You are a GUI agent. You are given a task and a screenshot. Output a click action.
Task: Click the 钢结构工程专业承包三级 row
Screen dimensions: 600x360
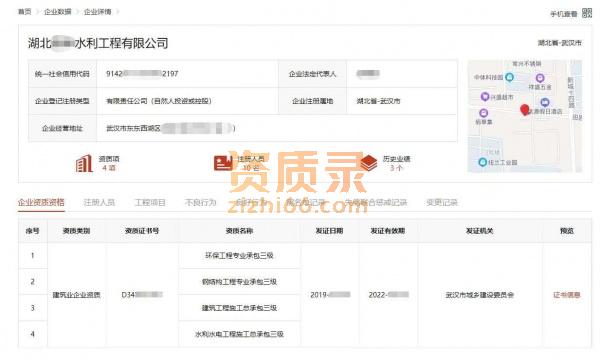[239, 282]
